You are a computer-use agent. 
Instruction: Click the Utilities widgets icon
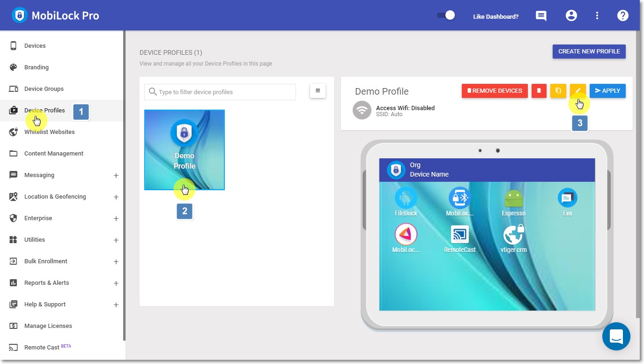pyautogui.click(x=14, y=240)
